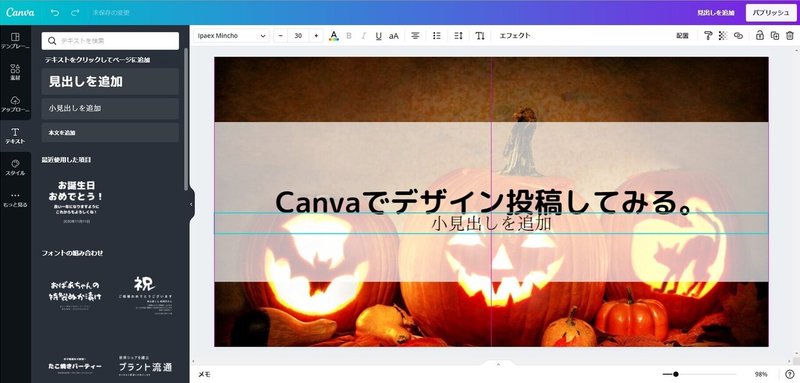Click the copy style paint roller icon
The height and width of the screenshot is (383, 800).
click(x=708, y=36)
